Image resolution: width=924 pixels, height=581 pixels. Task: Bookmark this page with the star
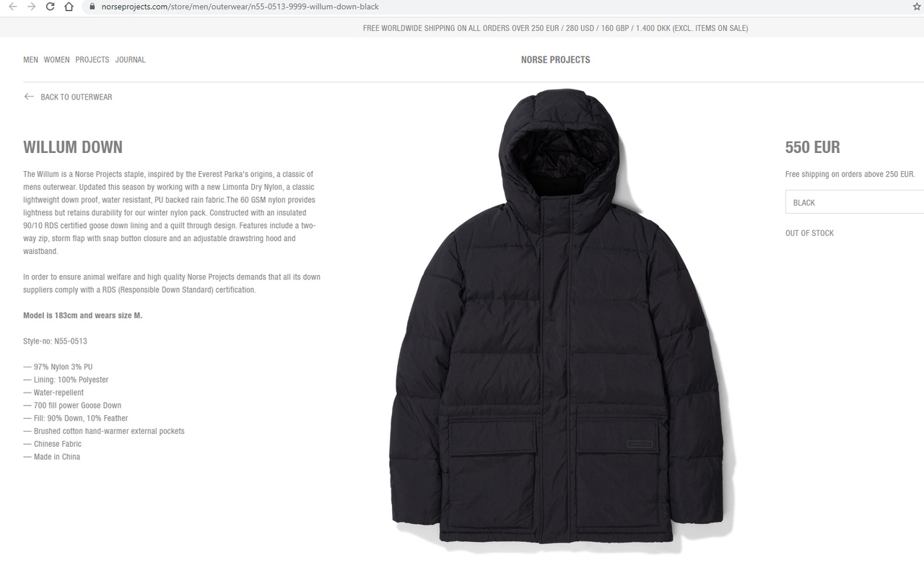point(917,6)
